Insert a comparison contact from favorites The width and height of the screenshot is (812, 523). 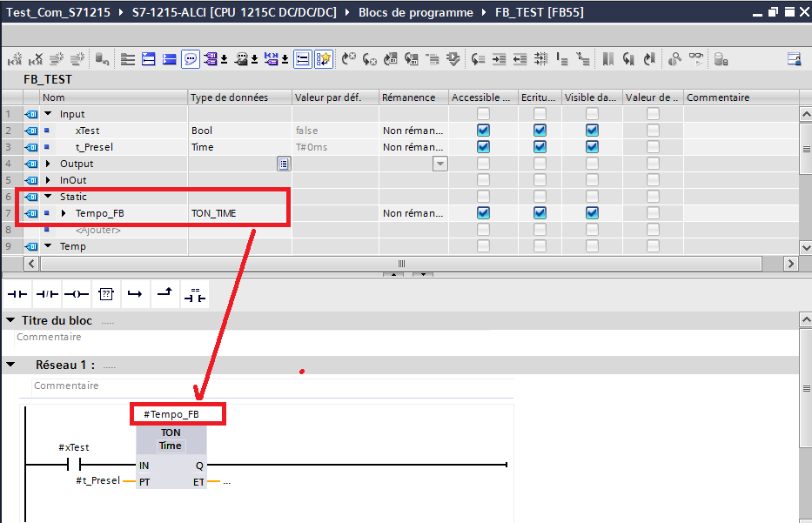coord(194,295)
